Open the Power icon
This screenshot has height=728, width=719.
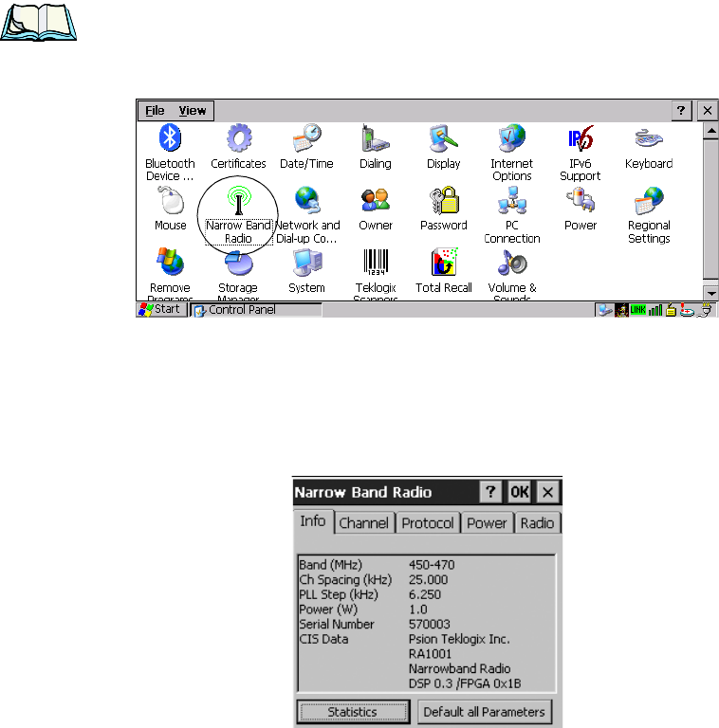tap(581, 200)
